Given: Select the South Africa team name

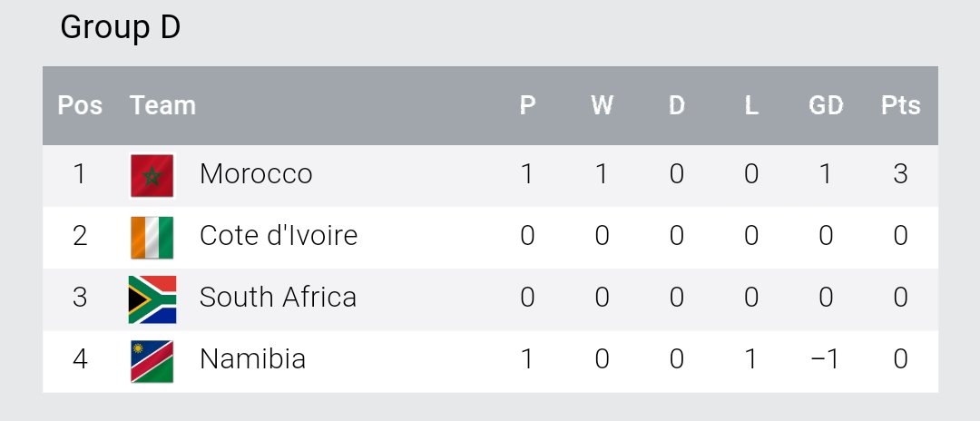Looking at the screenshot, I should click(278, 298).
